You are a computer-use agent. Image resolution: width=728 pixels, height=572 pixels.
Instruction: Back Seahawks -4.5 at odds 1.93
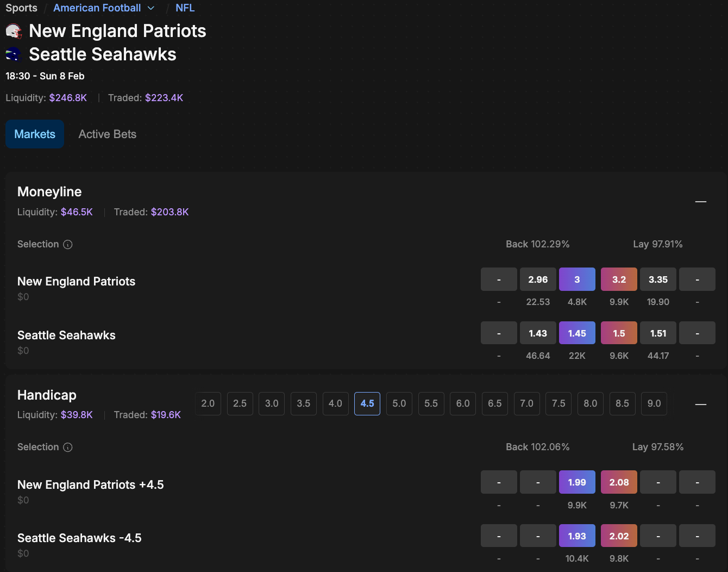577,536
